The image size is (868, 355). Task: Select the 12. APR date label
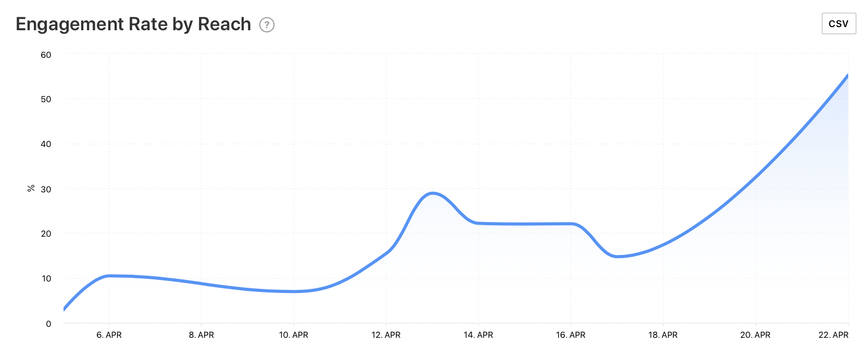(386, 335)
